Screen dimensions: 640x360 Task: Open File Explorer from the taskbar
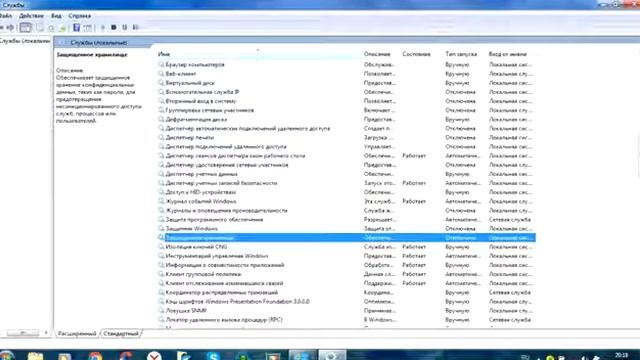click(x=36, y=356)
